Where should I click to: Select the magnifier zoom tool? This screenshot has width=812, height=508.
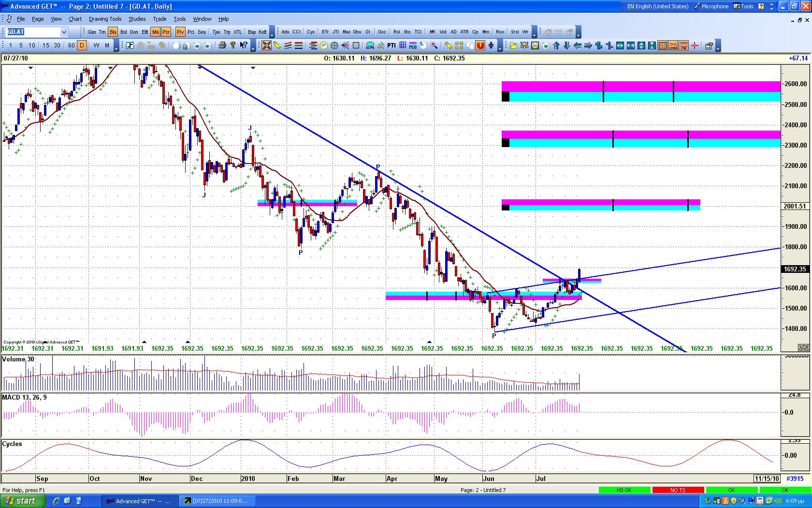pyautogui.click(x=434, y=45)
